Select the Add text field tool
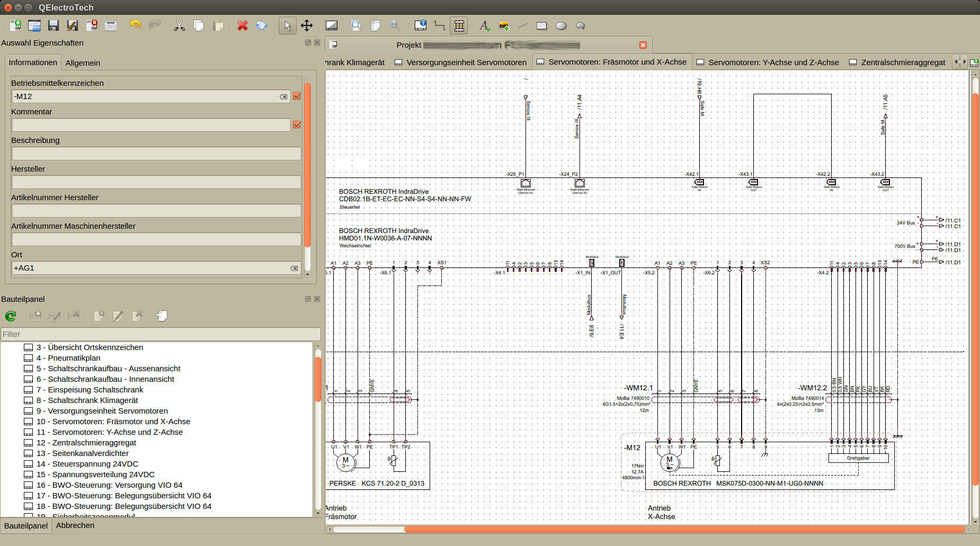This screenshot has height=546, width=980. [484, 25]
